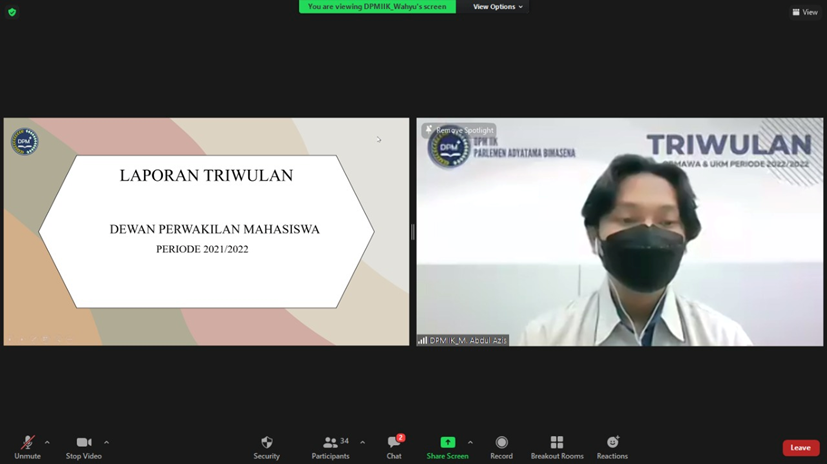This screenshot has width=827, height=464.
Task: Remove Spotlight from the speaker video
Action: point(459,130)
